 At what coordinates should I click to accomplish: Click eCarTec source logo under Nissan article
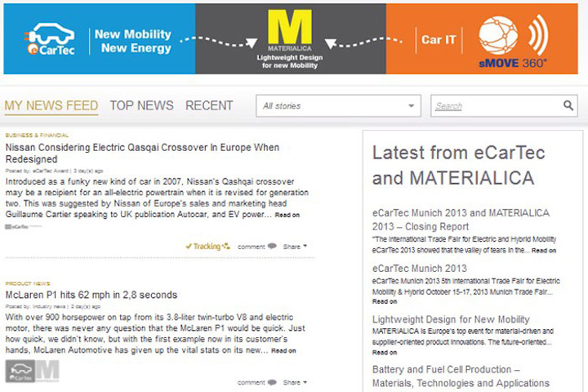pos(16,226)
